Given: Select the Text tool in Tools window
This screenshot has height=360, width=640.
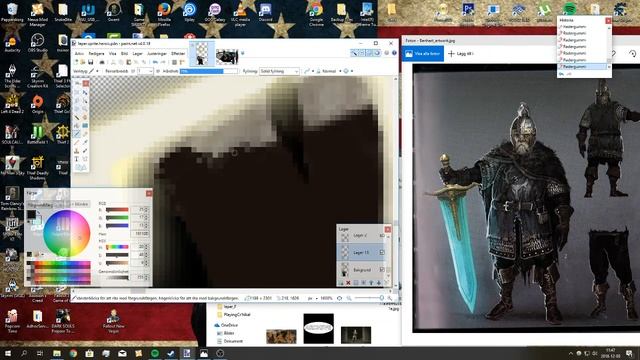Looking at the screenshot, I should point(76,159).
